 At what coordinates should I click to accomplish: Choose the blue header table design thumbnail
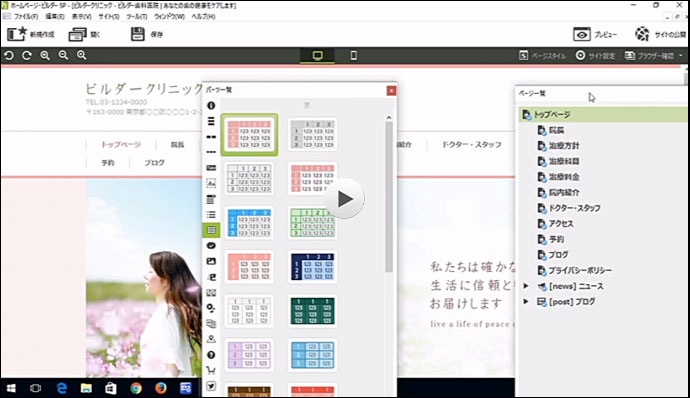tap(249, 223)
